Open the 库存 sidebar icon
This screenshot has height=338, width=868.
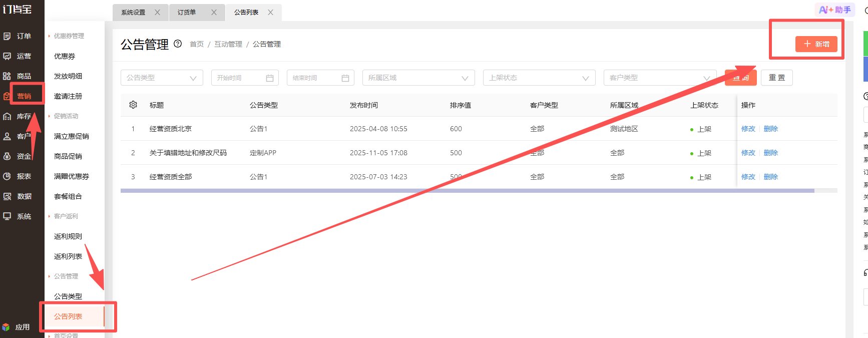point(7,116)
